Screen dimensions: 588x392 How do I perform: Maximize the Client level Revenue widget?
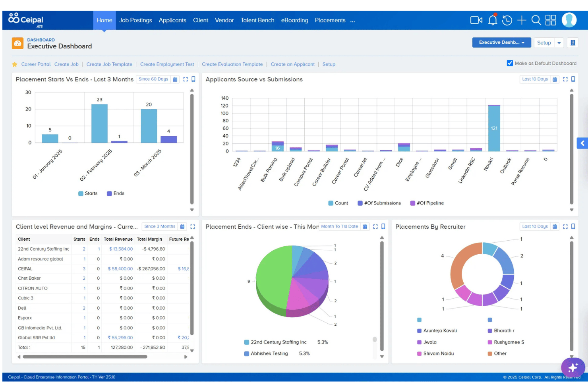193,227
